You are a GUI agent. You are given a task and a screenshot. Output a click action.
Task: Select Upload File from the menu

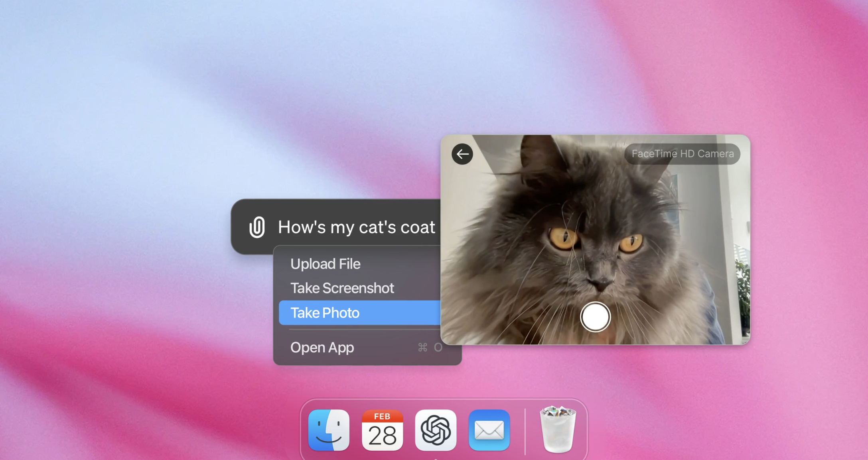[x=325, y=264]
